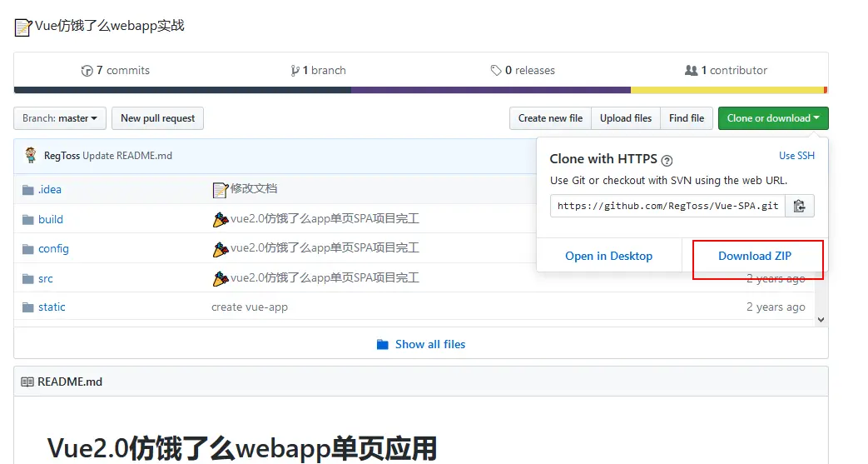
Task: Click the README.md header label
Action: (x=70, y=382)
